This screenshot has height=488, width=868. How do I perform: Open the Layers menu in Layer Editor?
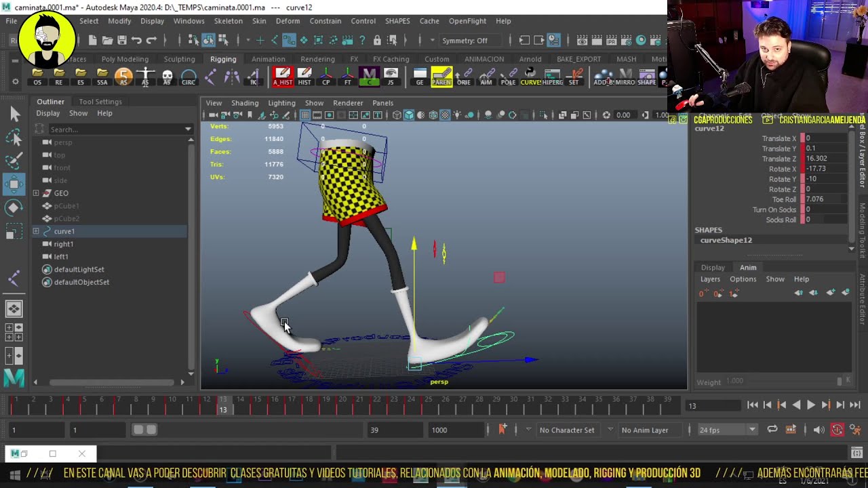click(710, 279)
